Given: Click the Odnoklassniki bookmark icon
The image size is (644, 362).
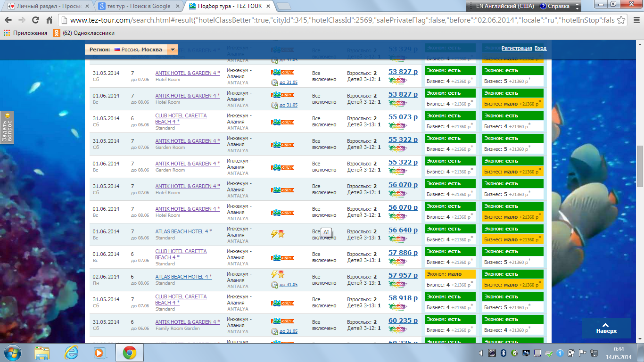Looking at the screenshot, I should click(56, 33).
